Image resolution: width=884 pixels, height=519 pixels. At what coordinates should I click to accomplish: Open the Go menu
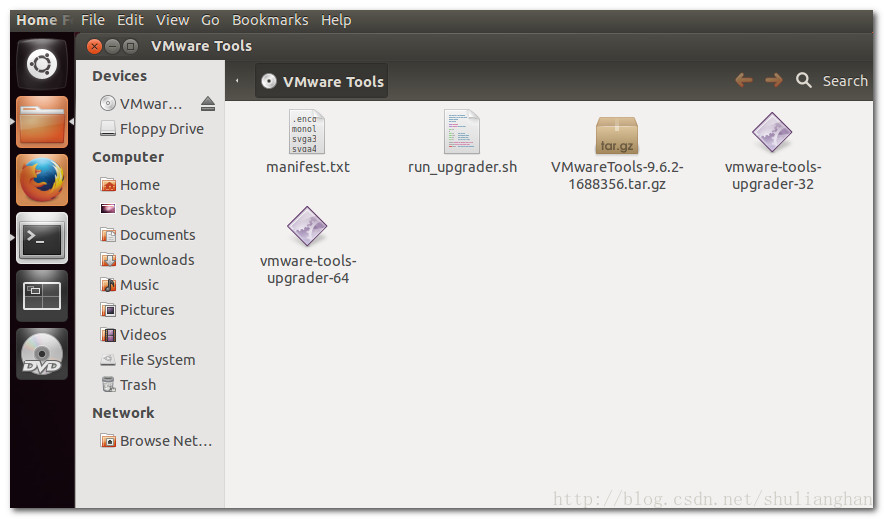tap(210, 20)
